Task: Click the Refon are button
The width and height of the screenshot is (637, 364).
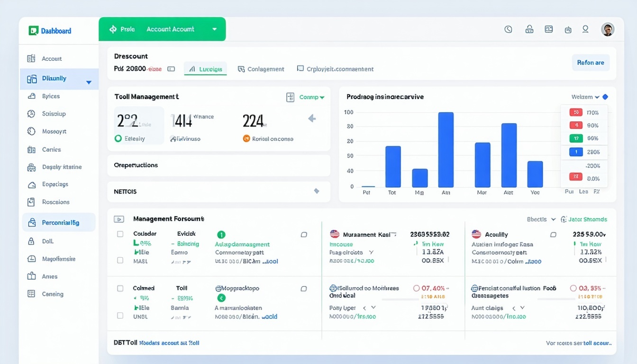Action: tap(591, 62)
